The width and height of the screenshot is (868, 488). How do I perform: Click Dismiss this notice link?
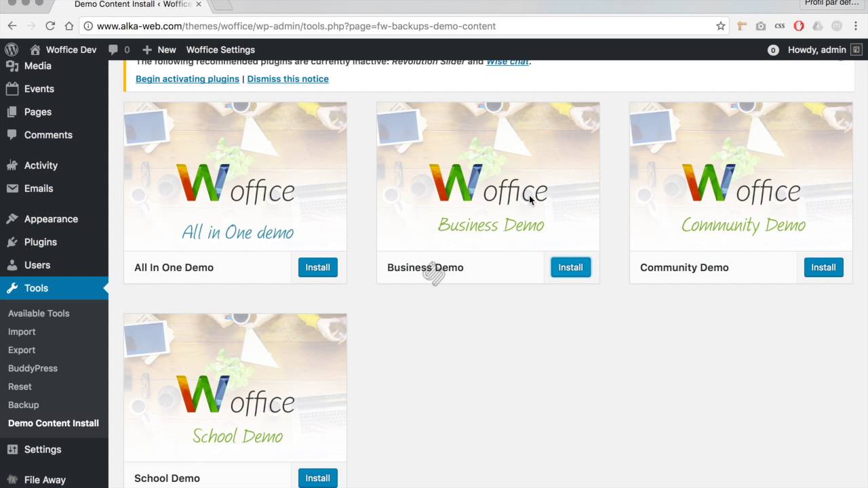pos(288,79)
